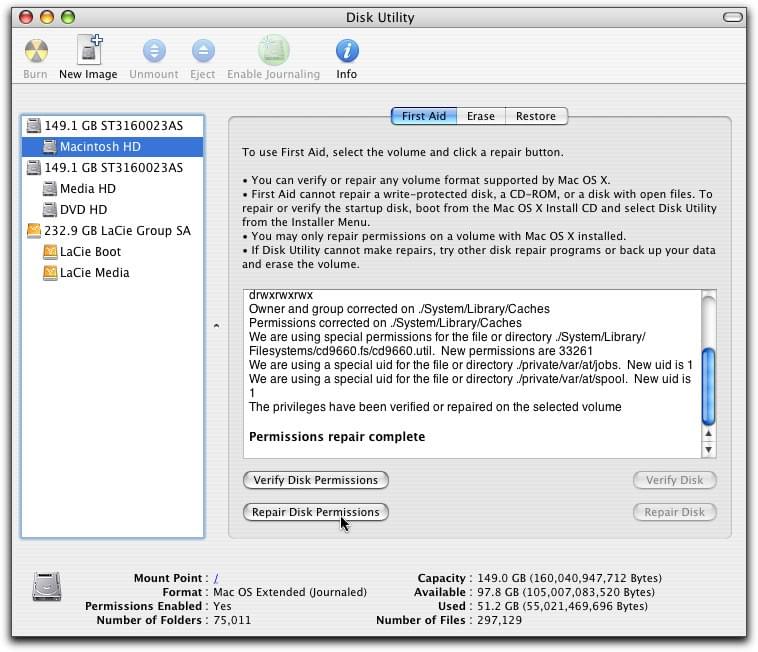Select the LaCie Media volume
Image resolution: width=758 pixels, height=652 pixels.
click(113, 273)
